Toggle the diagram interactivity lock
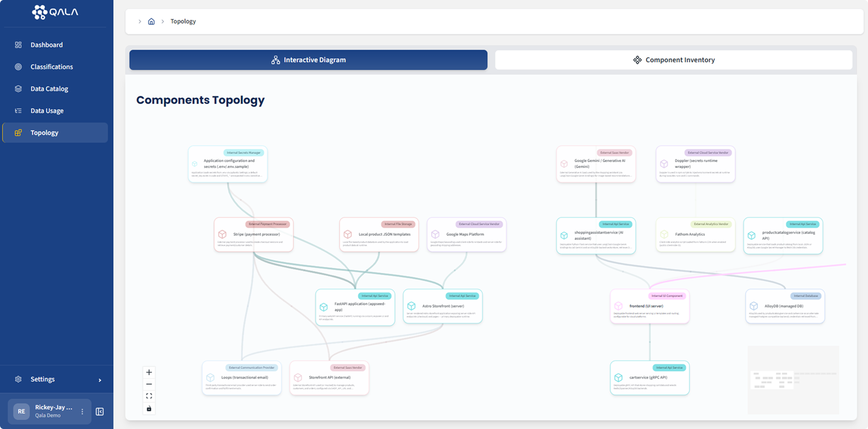The height and width of the screenshot is (429, 868). click(149, 408)
